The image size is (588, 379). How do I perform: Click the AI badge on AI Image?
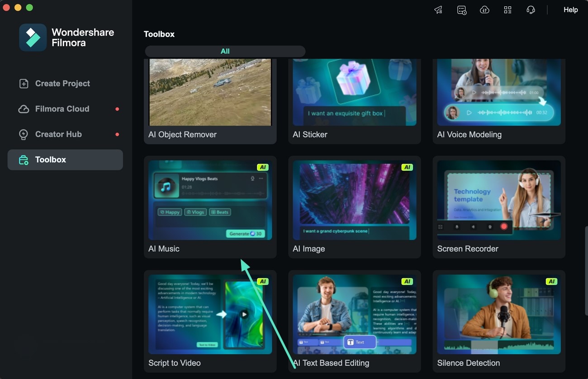pyautogui.click(x=407, y=167)
